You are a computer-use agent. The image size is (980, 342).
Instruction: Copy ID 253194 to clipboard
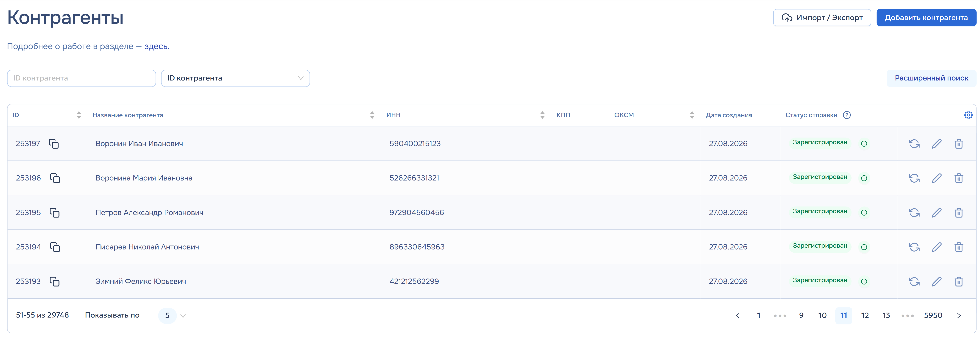pos(55,247)
